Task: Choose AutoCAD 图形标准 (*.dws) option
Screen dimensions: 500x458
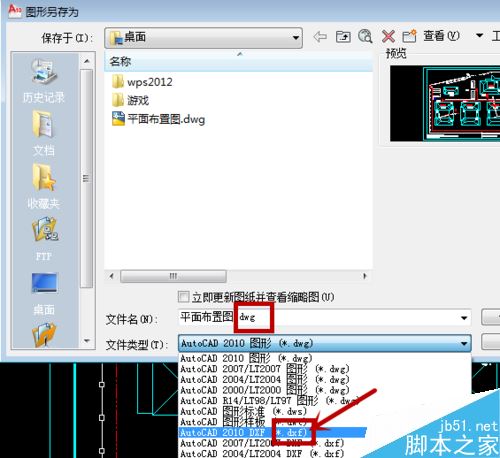Action: [243, 411]
